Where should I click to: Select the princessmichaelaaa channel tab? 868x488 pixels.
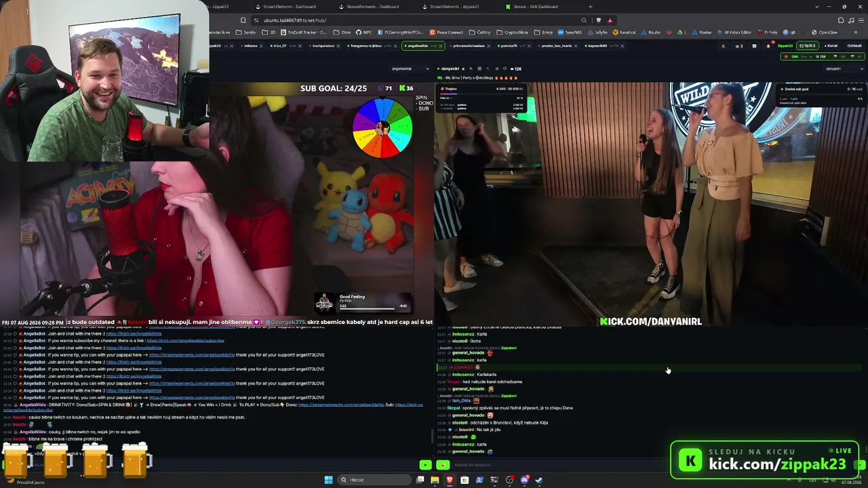point(469,46)
